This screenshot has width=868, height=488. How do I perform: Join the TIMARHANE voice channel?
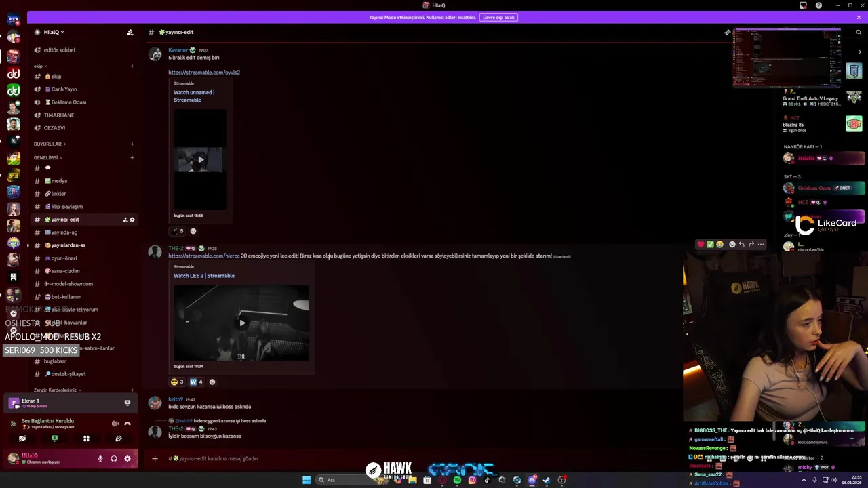pos(59,115)
